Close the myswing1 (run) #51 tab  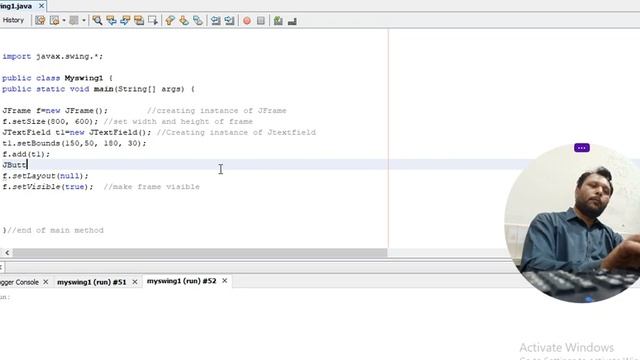point(135,282)
